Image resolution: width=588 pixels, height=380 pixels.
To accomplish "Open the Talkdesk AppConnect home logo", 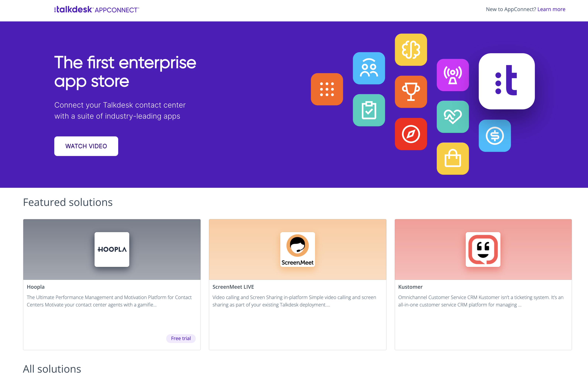I will 96,9.
